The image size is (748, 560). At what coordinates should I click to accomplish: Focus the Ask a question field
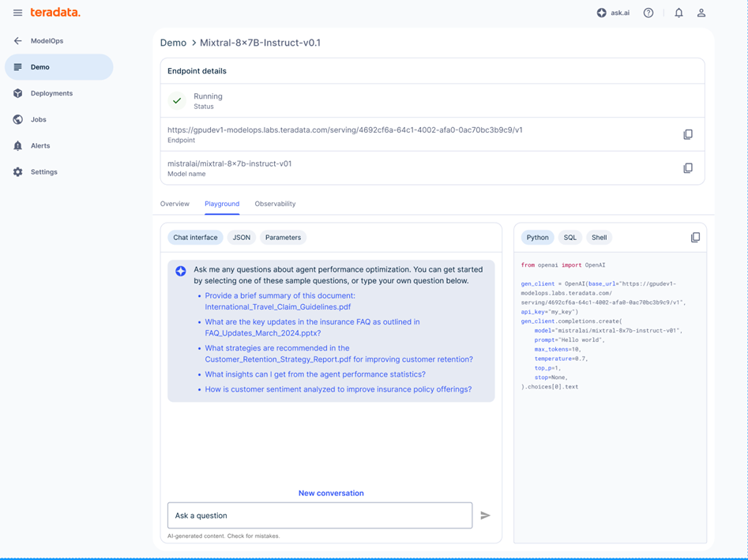tap(320, 516)
